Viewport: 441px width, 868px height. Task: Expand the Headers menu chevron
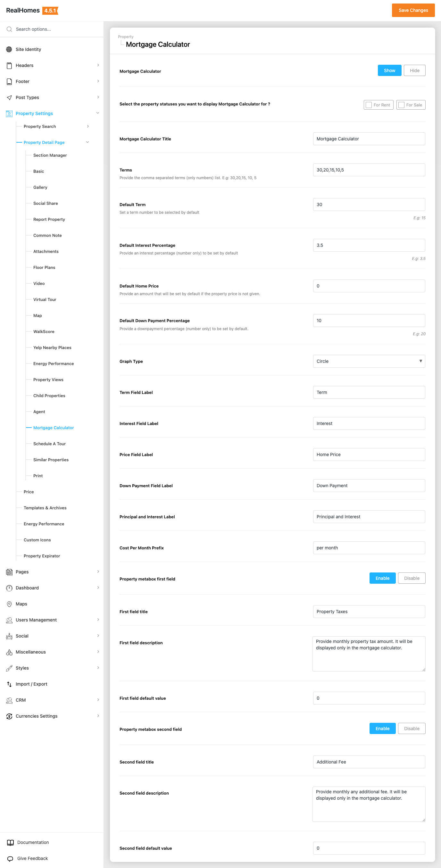click(98, 65)
